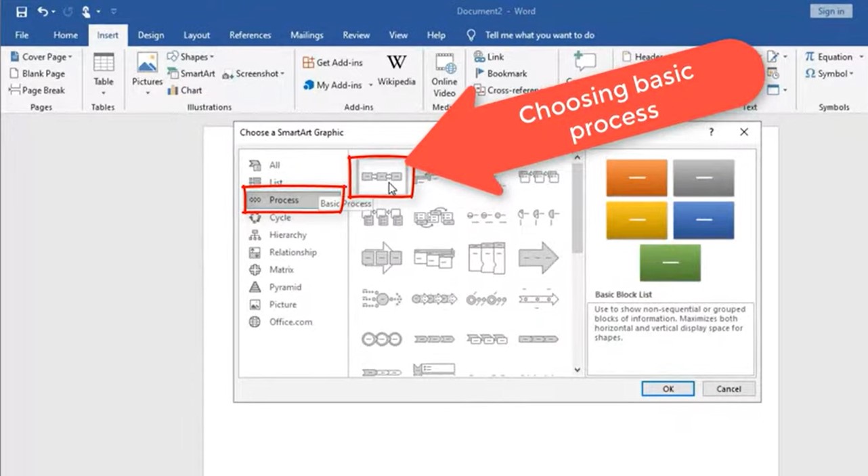This screenshot has width=868, height=476.
Task: Insert a Chart from the ribbon
Action: click(x=187, y=90)
